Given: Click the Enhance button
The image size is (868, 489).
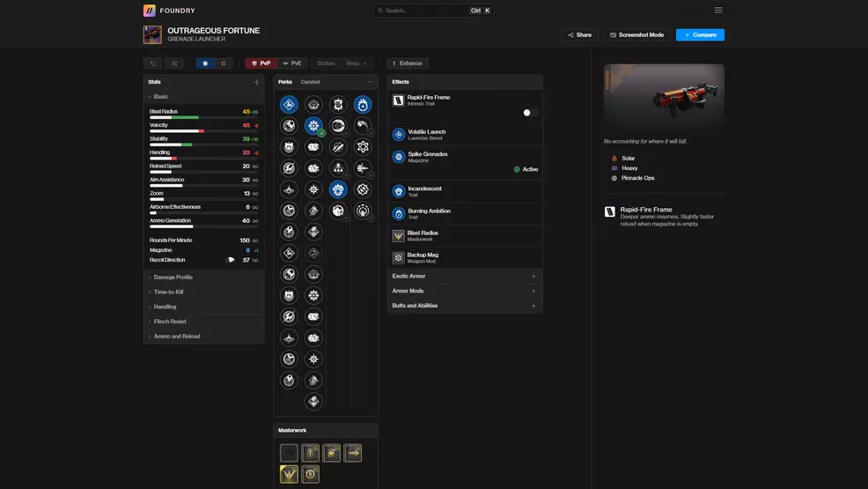Looking at the screenshot, I should pyautogui.click(x=408, y=63).
